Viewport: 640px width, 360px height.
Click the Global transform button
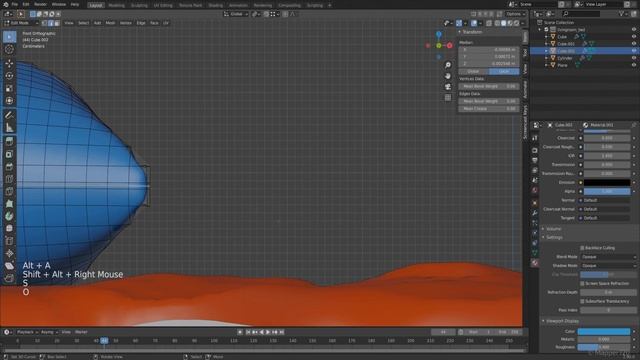pyautogui.click(x=473, y=71)
